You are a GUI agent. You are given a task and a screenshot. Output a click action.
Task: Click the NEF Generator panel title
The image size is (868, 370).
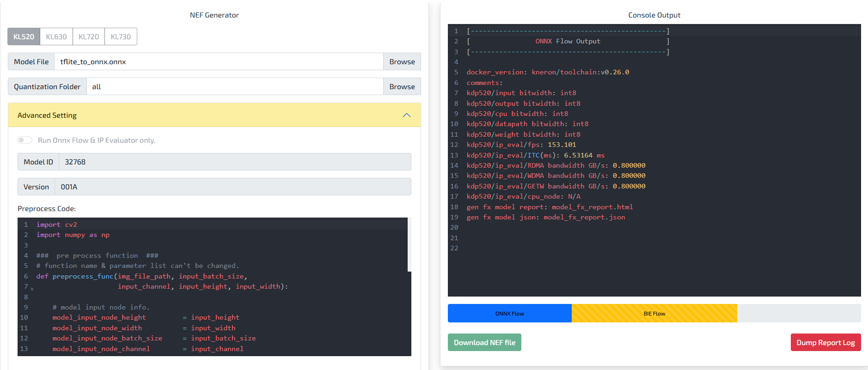point(214,15)
